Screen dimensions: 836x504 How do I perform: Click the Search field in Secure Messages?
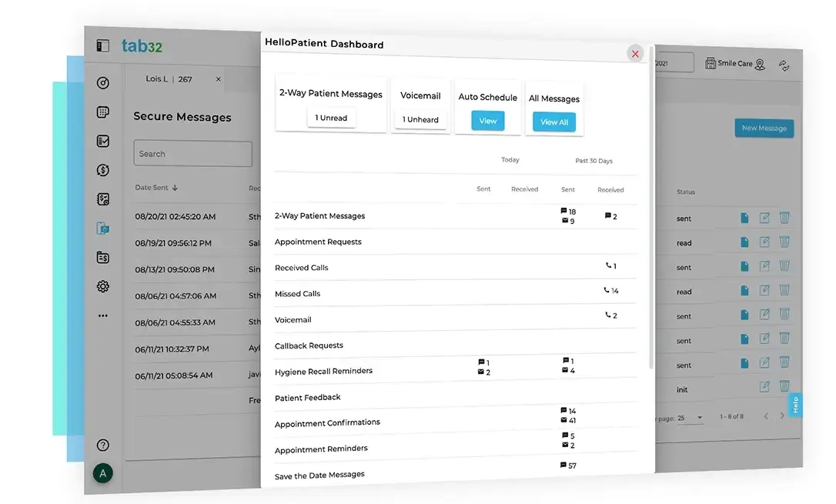pos(192,153)
